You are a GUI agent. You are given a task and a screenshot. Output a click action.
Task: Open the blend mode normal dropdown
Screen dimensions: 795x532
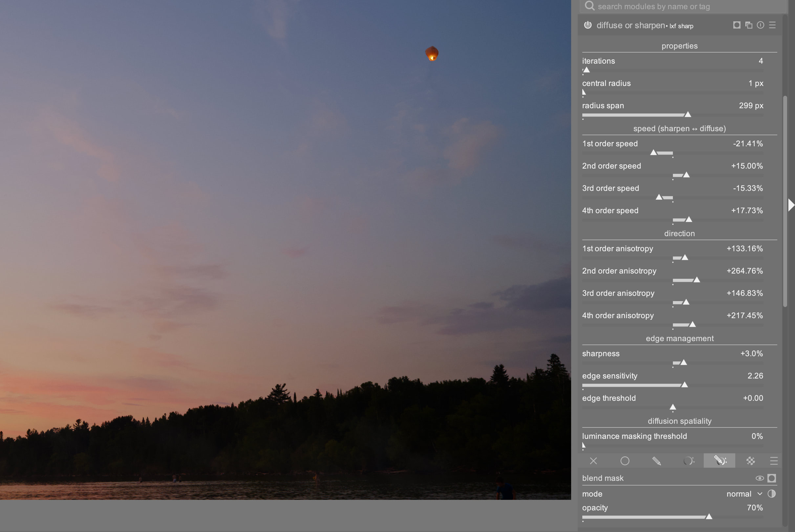coord(744,494)
